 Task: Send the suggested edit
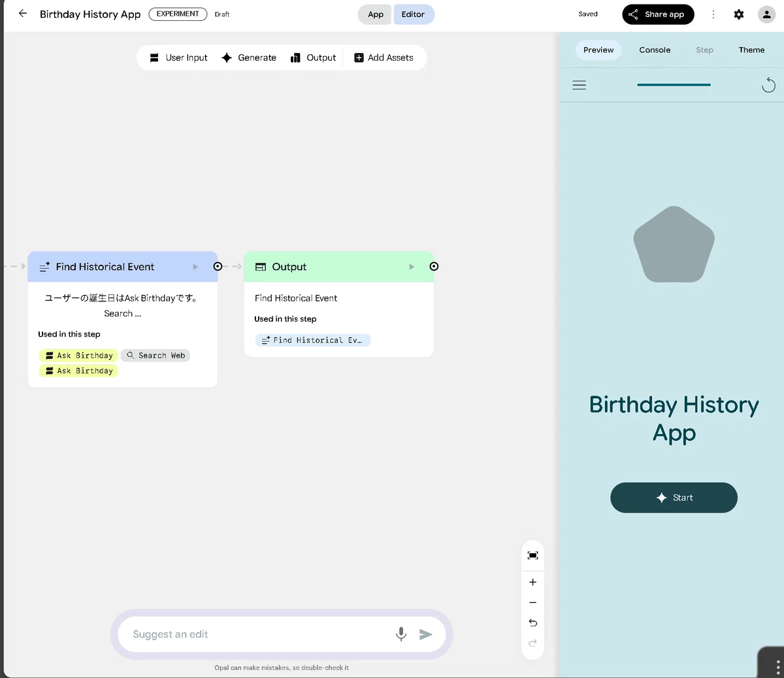pyautogui.click(x=426, y=634)
